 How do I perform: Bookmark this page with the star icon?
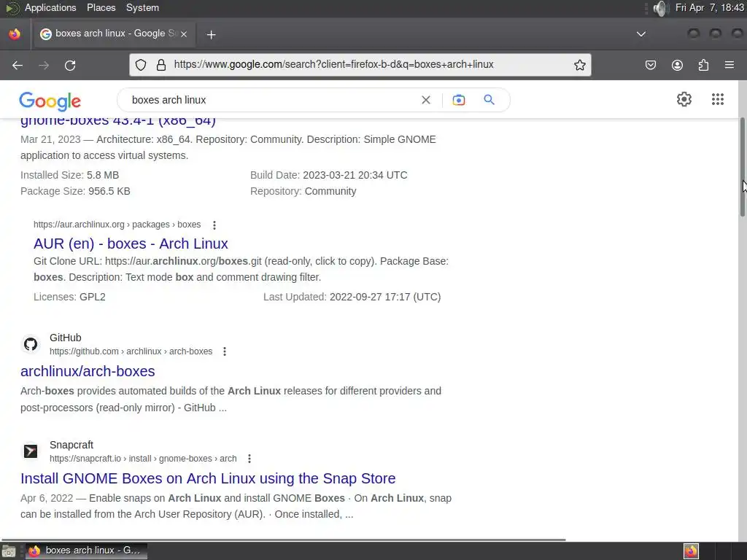[x=579, y=65]
